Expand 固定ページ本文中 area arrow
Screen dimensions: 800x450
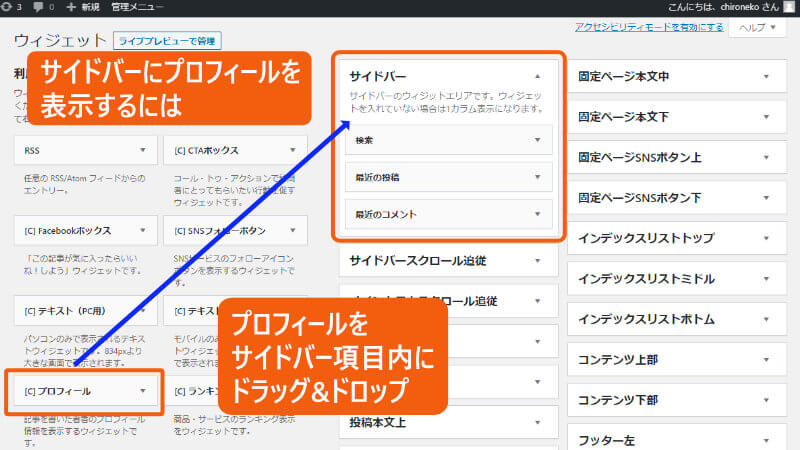[766, 77]
